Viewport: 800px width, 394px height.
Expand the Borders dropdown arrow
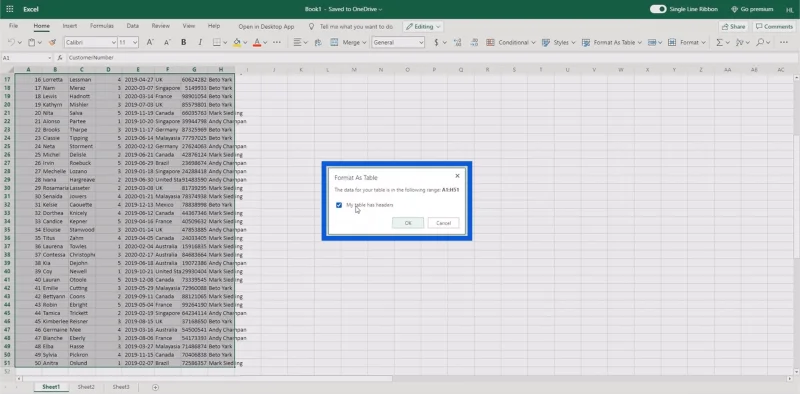(225, 42)
